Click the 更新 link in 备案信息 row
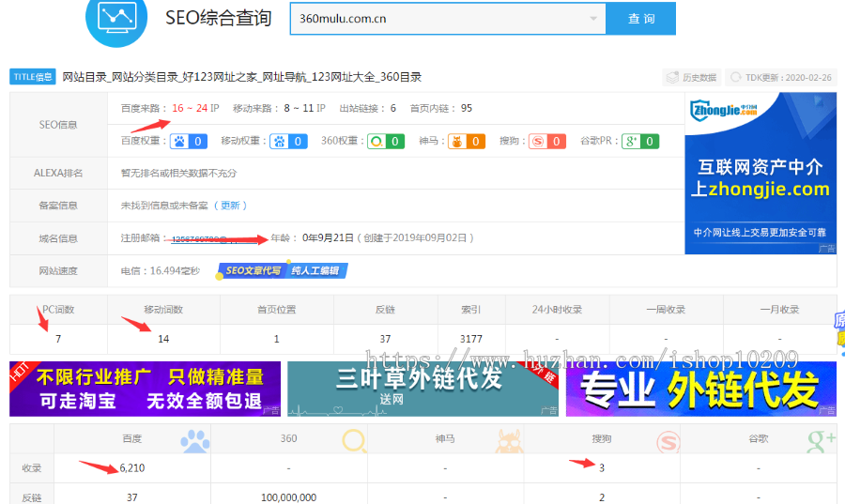 [232, 206]
